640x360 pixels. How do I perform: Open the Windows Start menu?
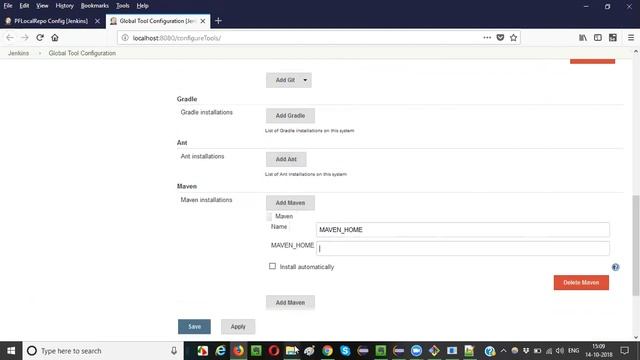[11, 351]
